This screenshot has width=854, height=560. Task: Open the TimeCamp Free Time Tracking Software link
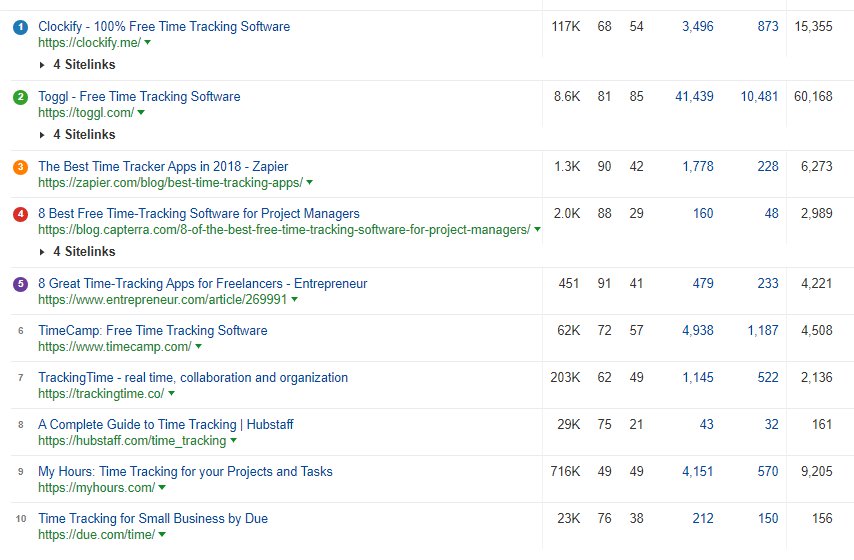[152, 331]
